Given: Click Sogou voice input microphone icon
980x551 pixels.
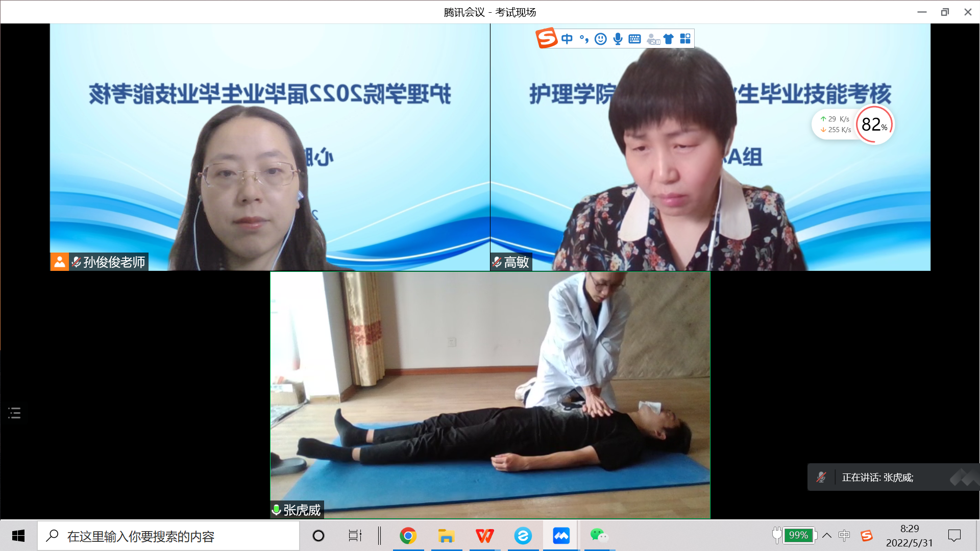Looking at the screenshot, I should 618,39.
